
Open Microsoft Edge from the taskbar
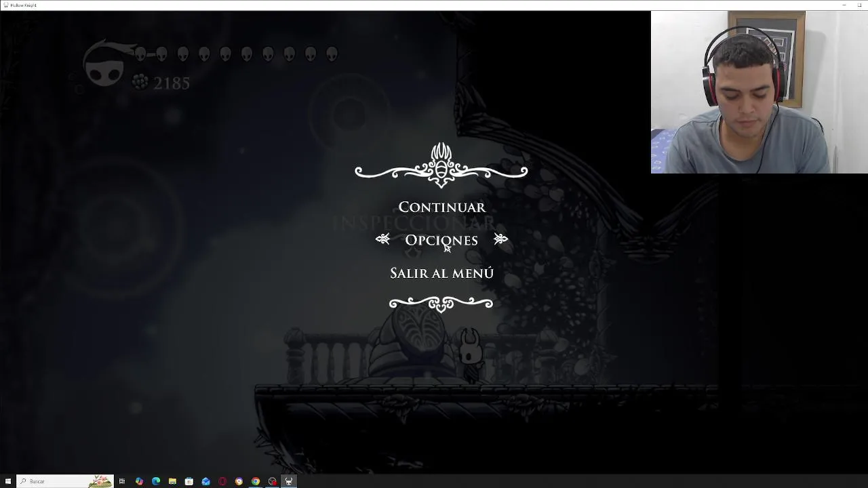156,481
